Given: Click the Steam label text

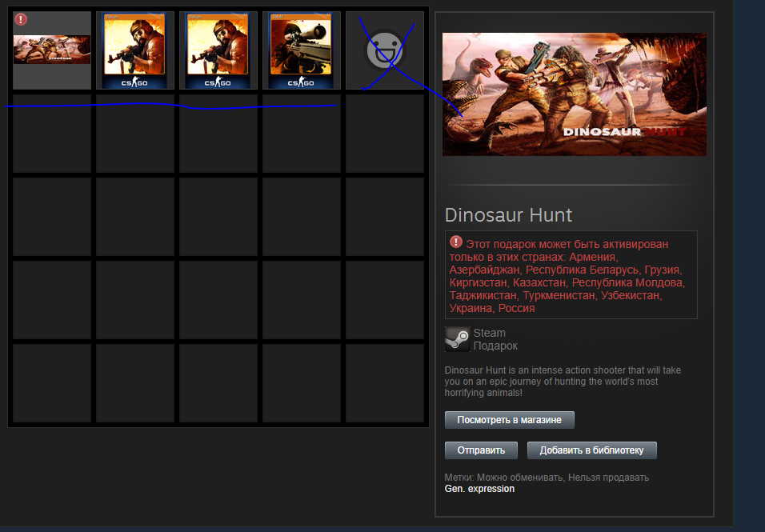Looking at the screenshot, I should [x=490, y=333].
